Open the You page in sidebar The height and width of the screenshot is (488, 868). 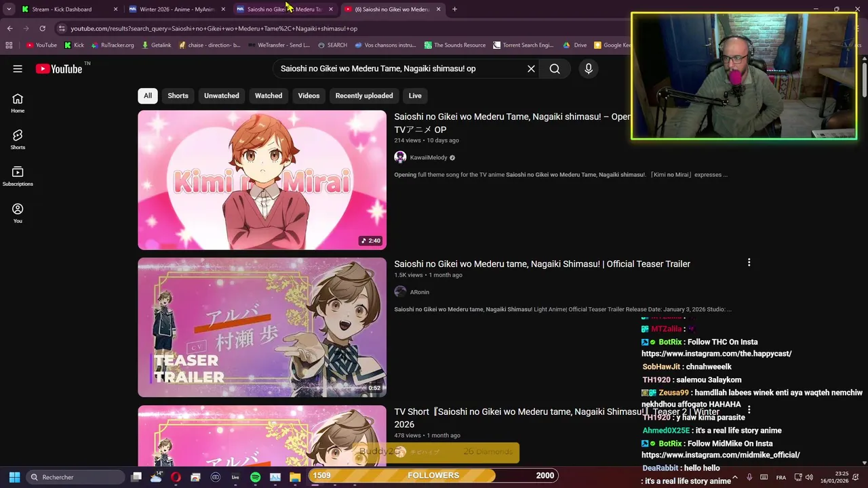point(18,213)
